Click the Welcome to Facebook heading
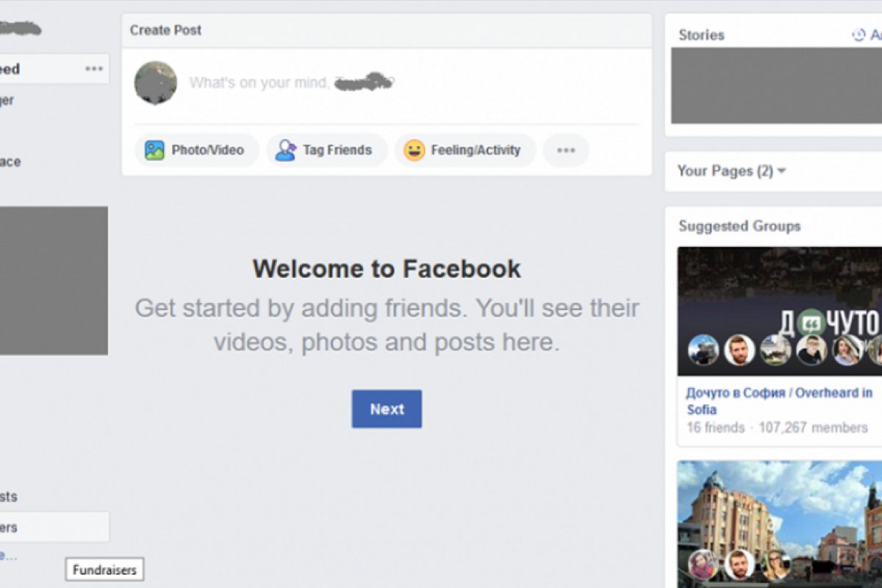Screen dimensions: 882x588 coord(387,268)
